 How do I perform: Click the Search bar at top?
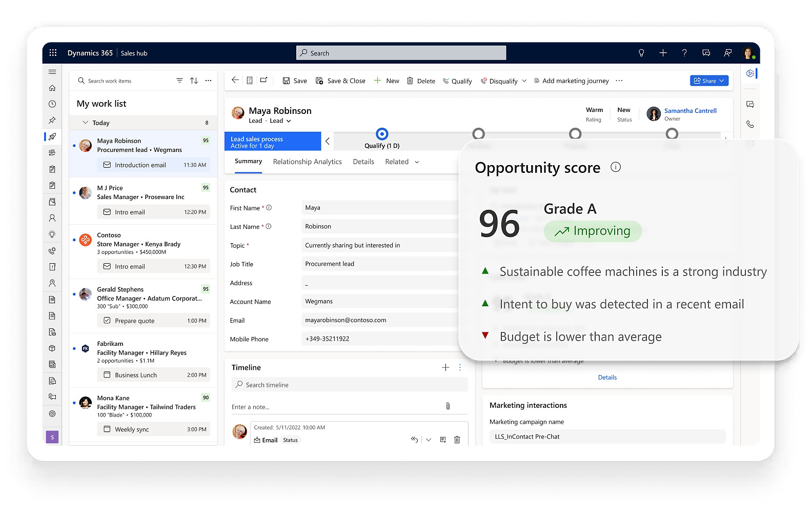[401, 53]
